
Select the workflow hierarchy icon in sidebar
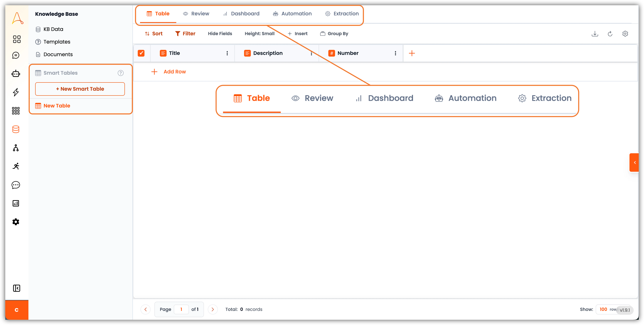[x=16, y=148]
